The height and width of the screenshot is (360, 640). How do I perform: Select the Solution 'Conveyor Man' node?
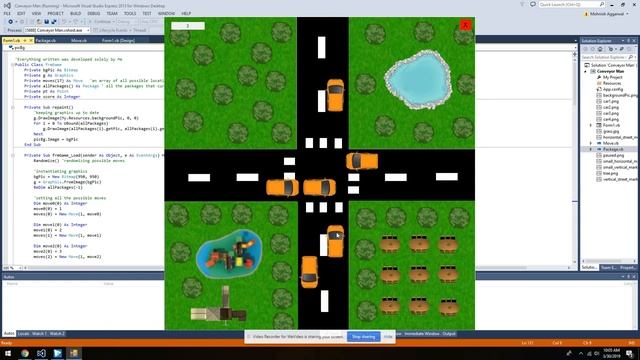611,65
